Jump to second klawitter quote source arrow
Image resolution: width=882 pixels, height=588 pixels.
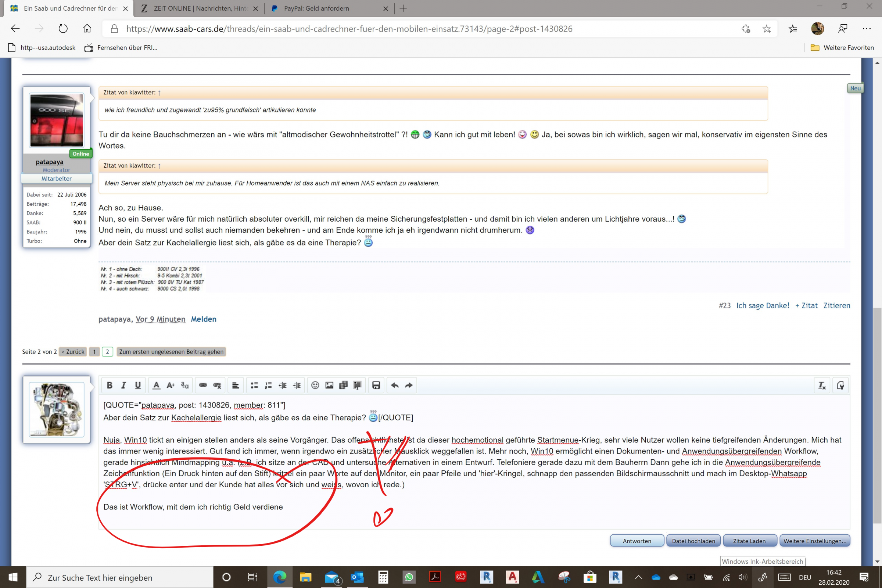[x=159, y=166]
